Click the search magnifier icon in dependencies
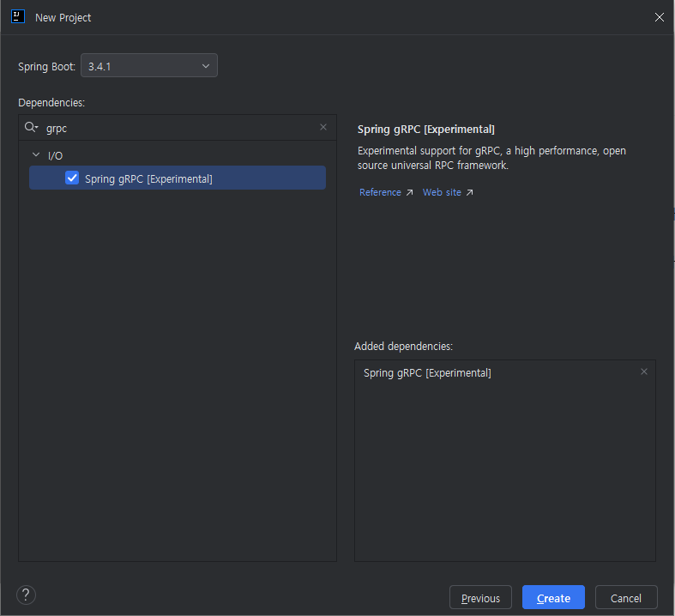Viewport: 675px width, 616px height. click(31, 128)
